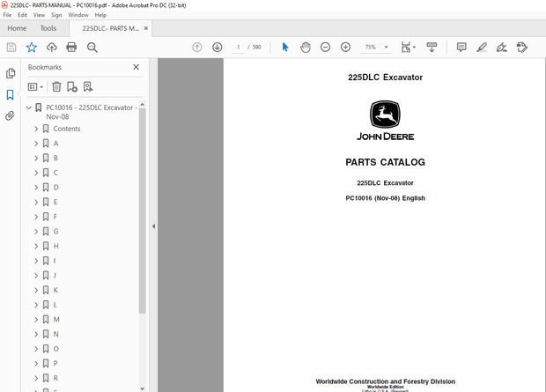Screen dimensions: 546x392
Task: Select bookmark I
Action: (x=55, y=261)
